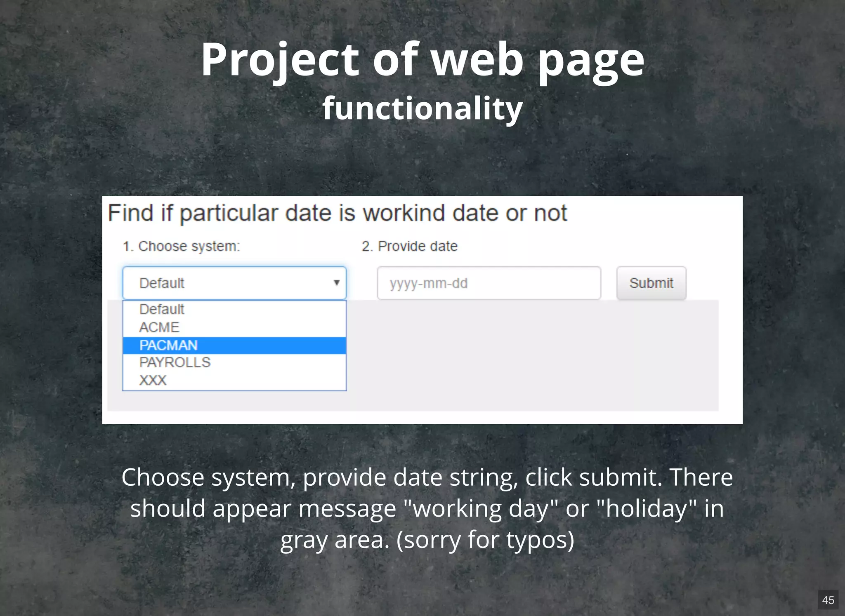Screen dimensions: 845x616
Task: Click the dropdown arrow of the system select
Action: (x=337, y=283)
